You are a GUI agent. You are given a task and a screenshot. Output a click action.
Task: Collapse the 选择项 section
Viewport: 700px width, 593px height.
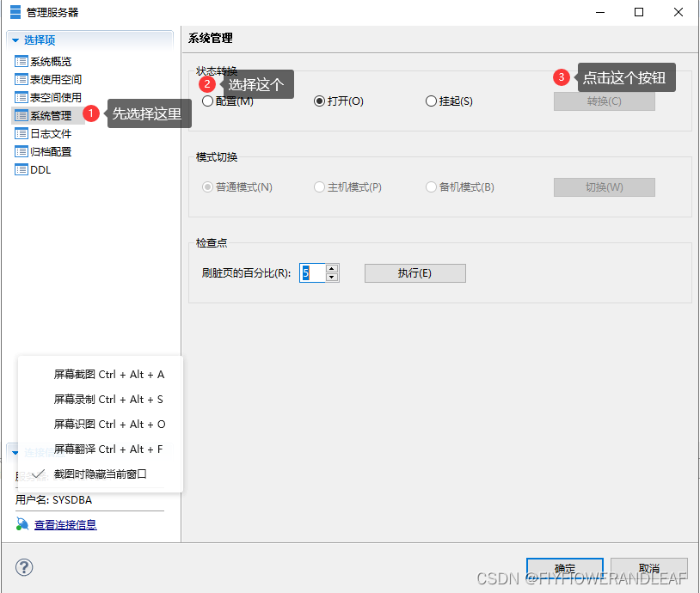15,40
